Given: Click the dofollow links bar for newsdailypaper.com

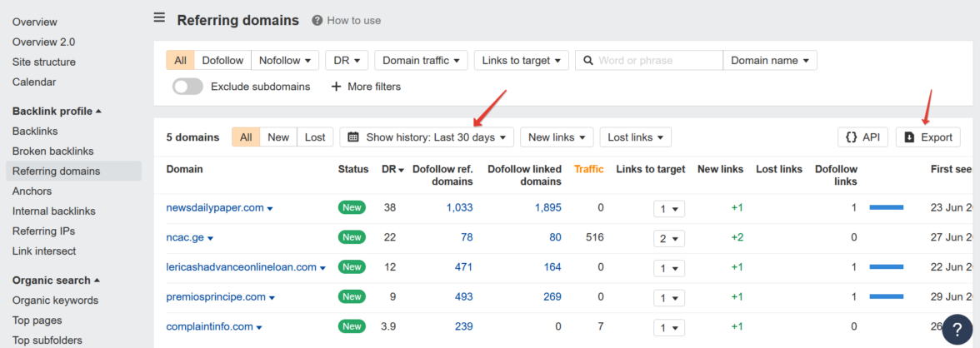Looking at the screenshot, I should 887,208.
